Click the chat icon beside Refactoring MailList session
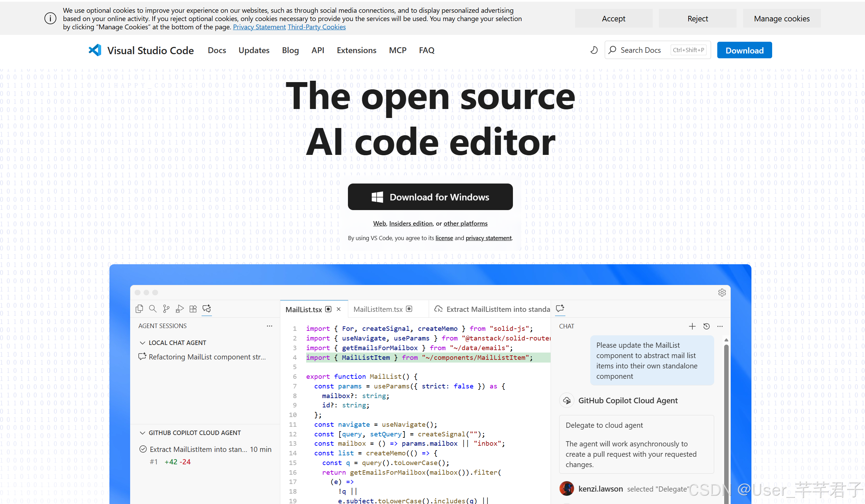Image resolution: width=865 pixels, height=504 pixels. (x=142, y=356)
